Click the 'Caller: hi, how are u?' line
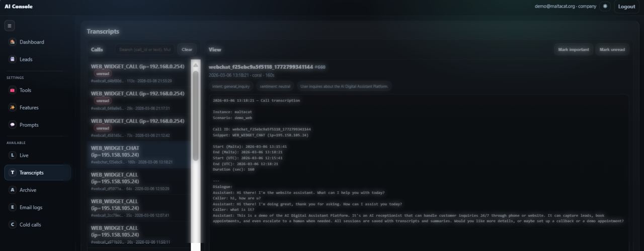This screenshot has width=644, height=251. [x=237, y=198]
